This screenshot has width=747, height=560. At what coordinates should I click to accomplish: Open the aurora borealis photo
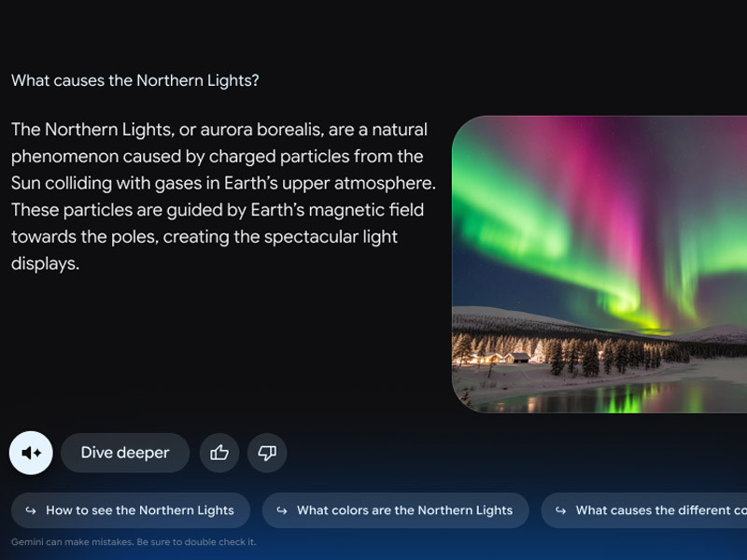point(599,264)
